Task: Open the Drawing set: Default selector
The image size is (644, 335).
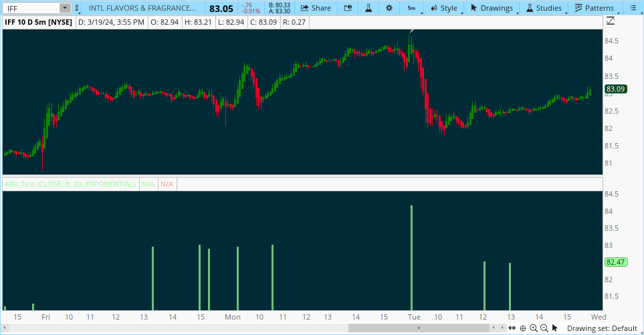Action: tap(602, 328)
